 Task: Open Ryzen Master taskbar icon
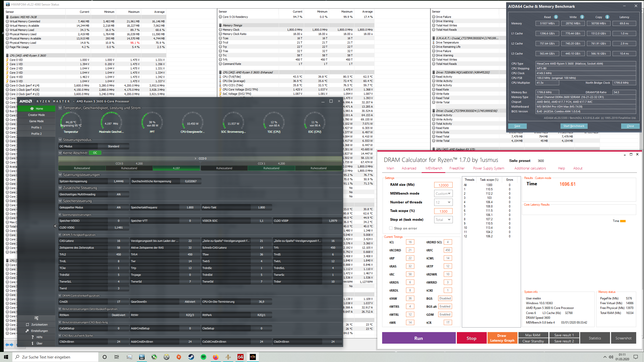253,357
